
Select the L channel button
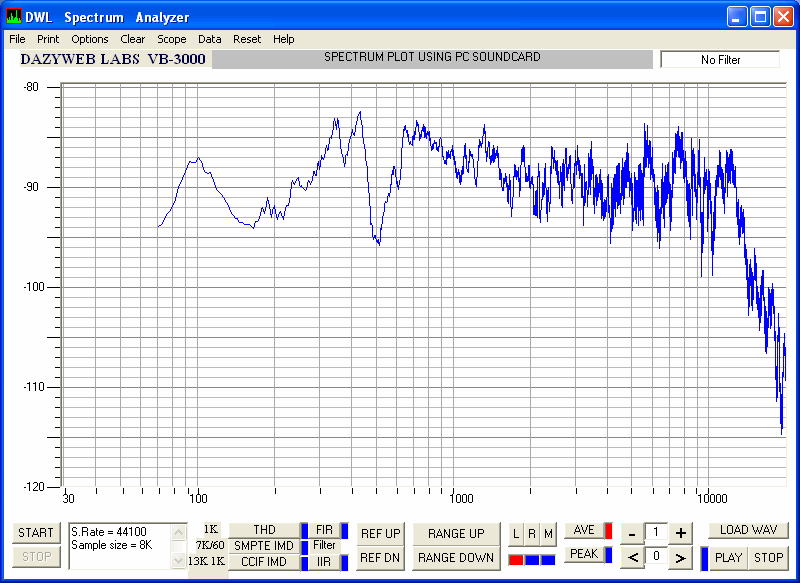click(516, 534)
